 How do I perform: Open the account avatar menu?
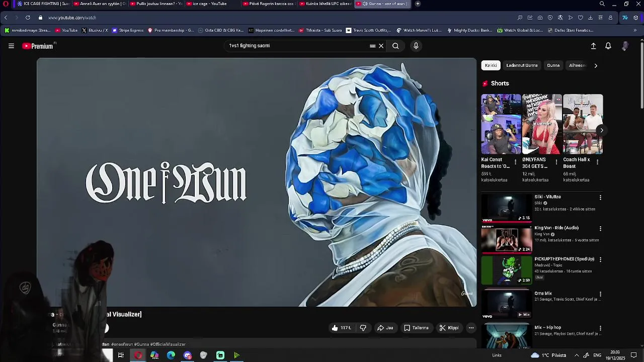click(x=625, y=46)
